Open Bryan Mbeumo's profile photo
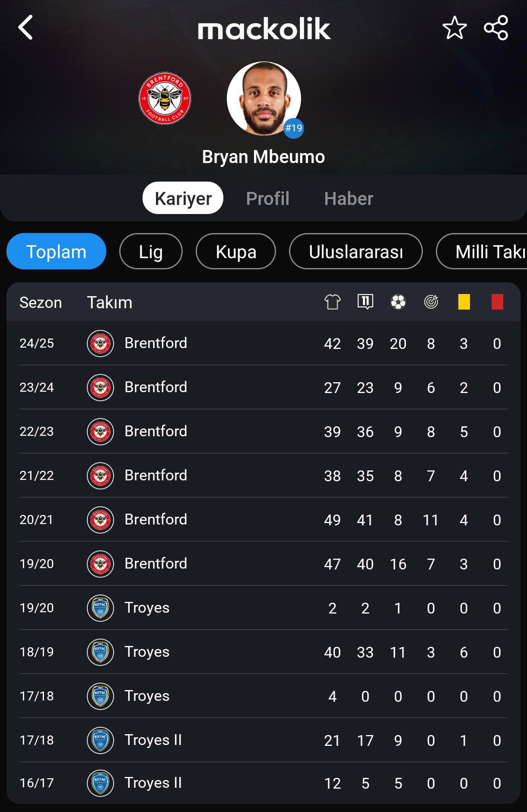The image size is (527, 812). click(x=263, y=99)
